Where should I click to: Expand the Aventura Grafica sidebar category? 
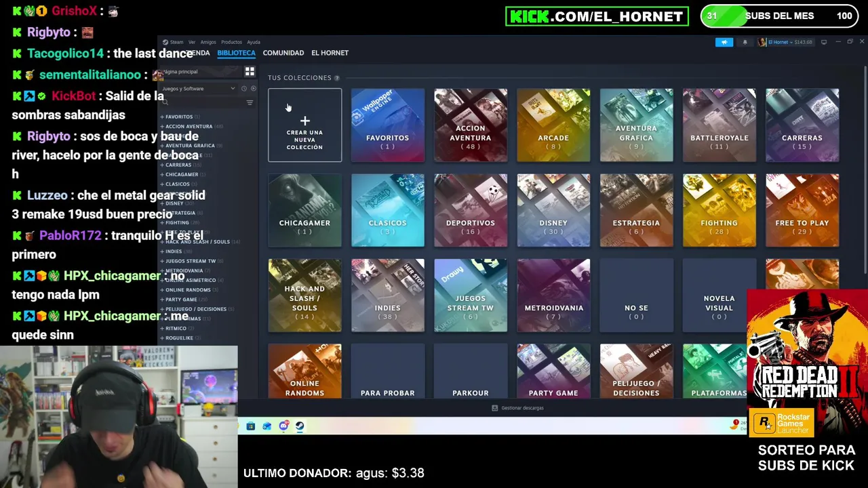click(x=162, y=146)
